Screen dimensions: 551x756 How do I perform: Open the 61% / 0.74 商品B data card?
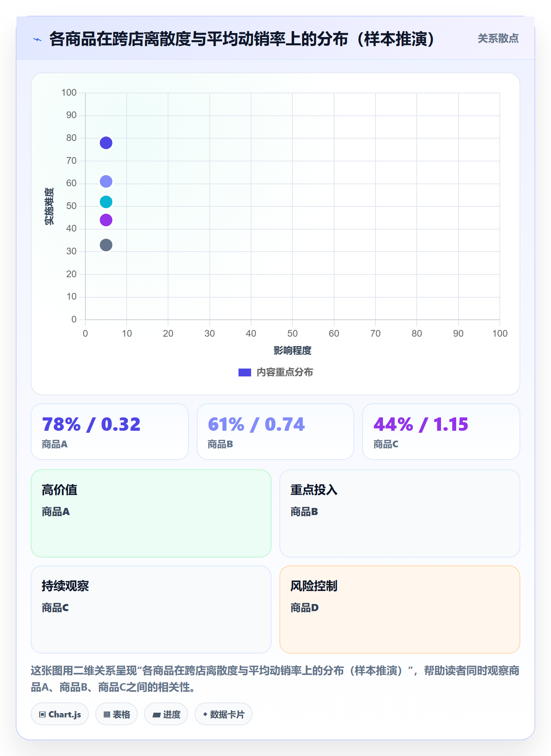pos(275,432)
